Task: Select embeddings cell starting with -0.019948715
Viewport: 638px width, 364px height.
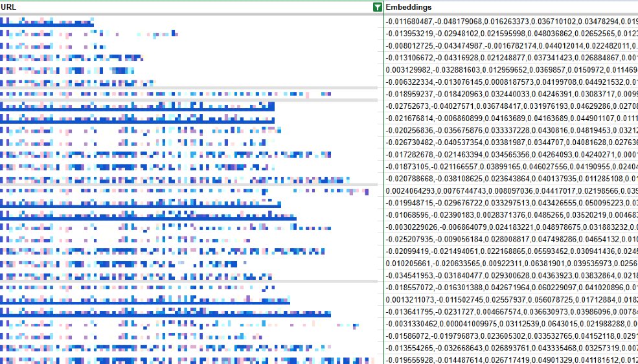Action: tap(511, 203)
